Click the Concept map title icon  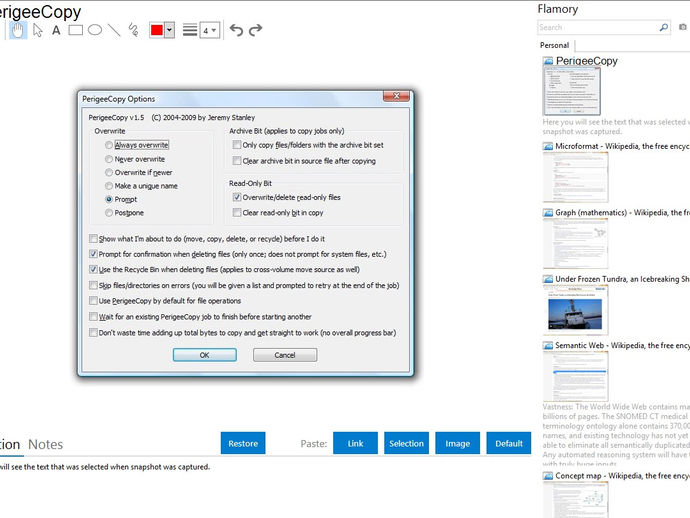[x=548, y=476]
